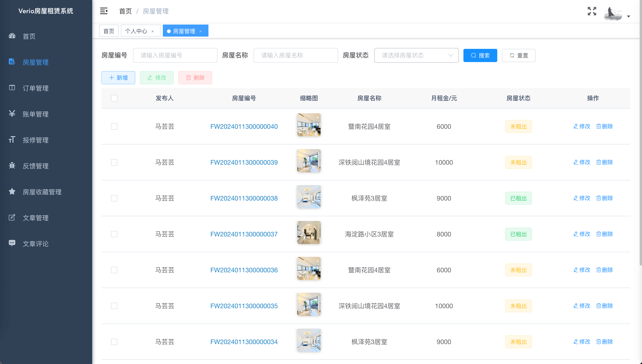Open 账单管理 yen icon in sidebar
The width and height of the screenshot is (642, 364).
click(x=12, y=114)
